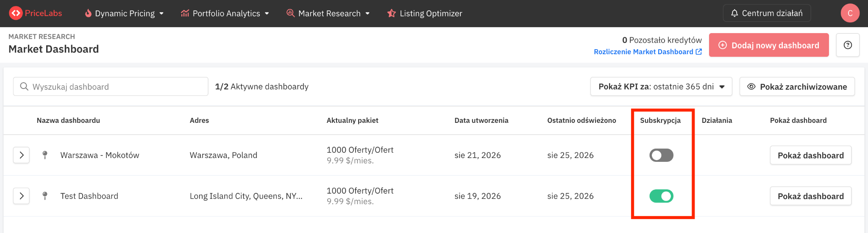Click the pin icon beside Test Dashboard
868x233 pixels.
pyautogui.click(x=45, y=196)
